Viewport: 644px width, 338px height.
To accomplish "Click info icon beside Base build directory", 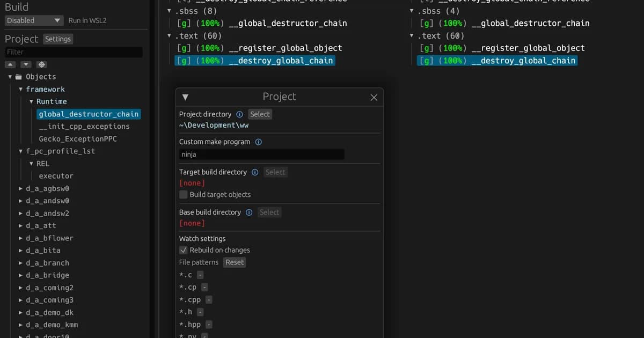I will (x=249, y=212).
